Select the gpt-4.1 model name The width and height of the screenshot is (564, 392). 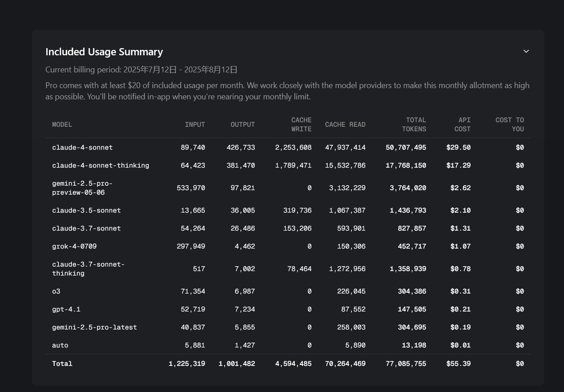click(66, 309)
